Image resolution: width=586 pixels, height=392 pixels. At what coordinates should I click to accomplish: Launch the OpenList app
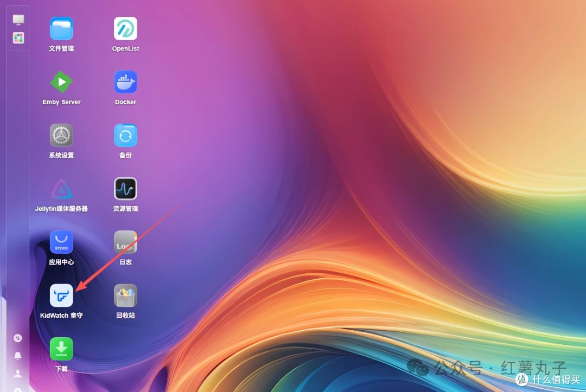point(125,29)
